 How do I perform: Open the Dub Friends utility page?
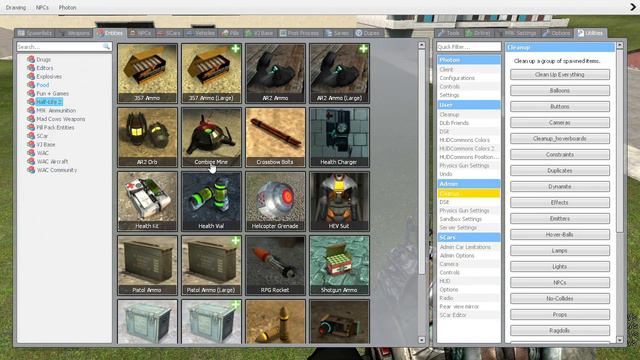(469, 123)
